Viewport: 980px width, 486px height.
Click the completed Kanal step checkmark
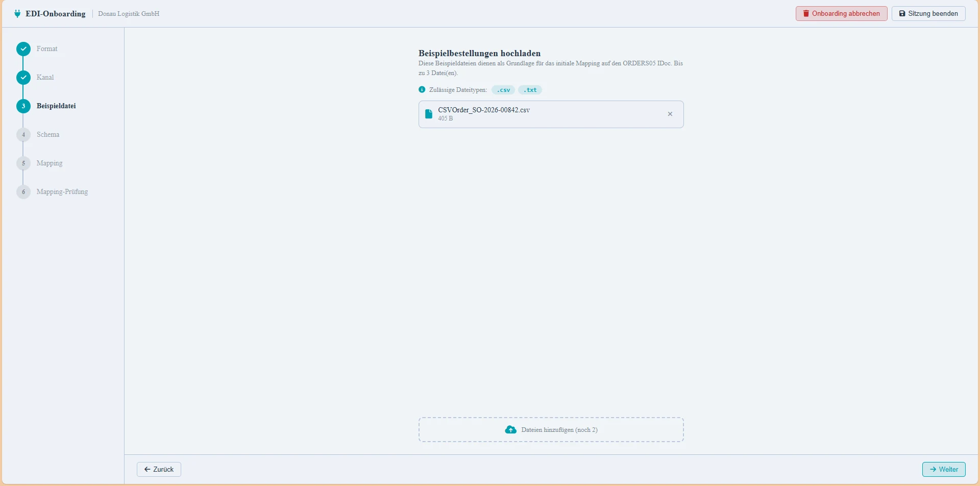pos(23,78)
